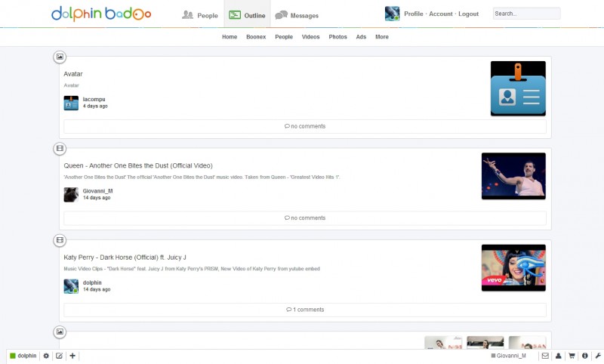The width and height of the screenshot is (604, 364).
Task: Click dolphin's avatar on Katy Perry post
Action: pos(71,286)
